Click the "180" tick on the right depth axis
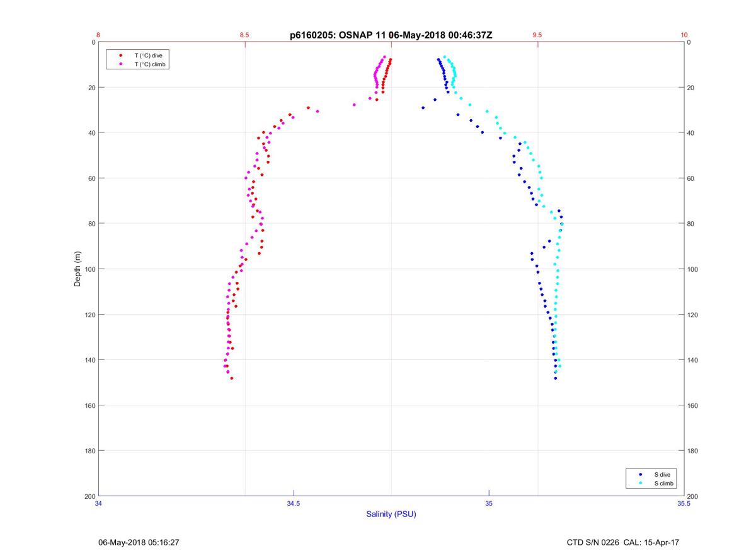The width and height of the screenshot is (756, 558). [692, 451]
